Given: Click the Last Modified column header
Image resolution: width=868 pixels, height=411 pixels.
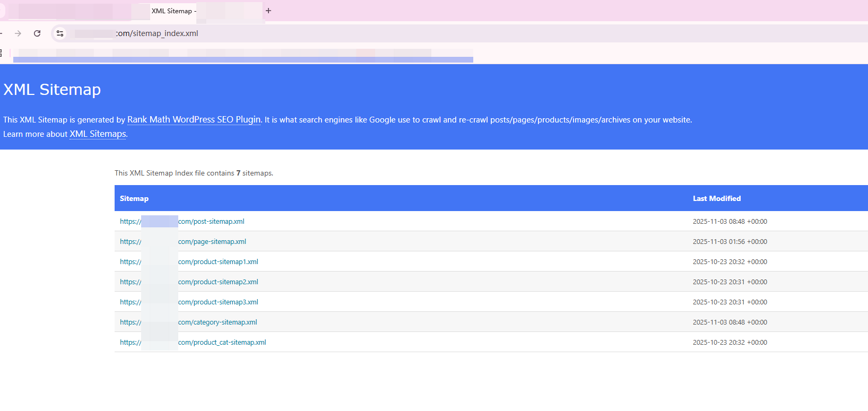Looking at the screenshot, I should 716,199.
